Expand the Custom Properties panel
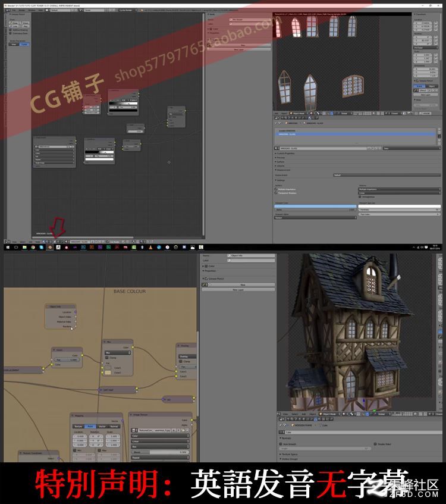The height and width of the screenshot is (504, 446). 285,154
